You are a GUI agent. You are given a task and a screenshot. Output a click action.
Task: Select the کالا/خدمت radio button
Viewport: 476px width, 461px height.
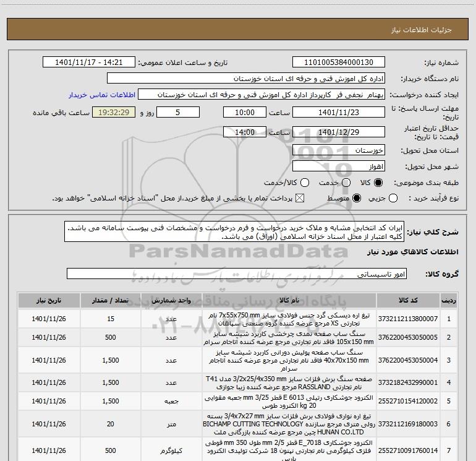305,183
